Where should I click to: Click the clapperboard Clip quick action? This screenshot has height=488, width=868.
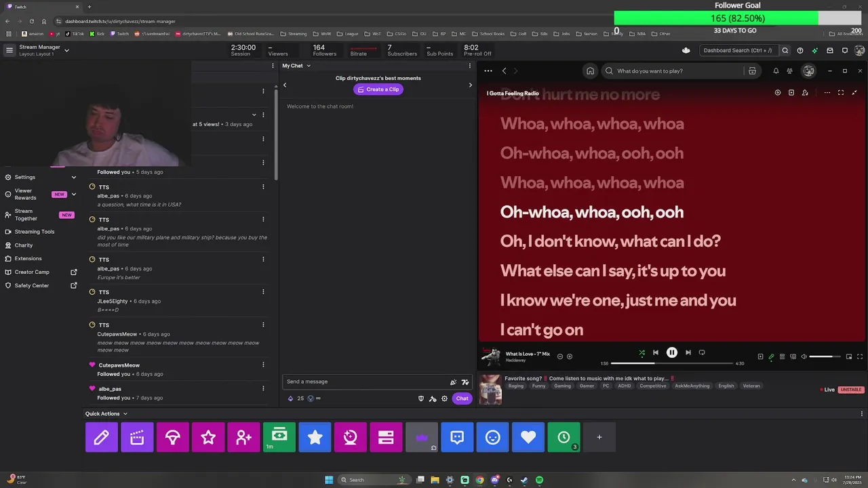[137, 437]
